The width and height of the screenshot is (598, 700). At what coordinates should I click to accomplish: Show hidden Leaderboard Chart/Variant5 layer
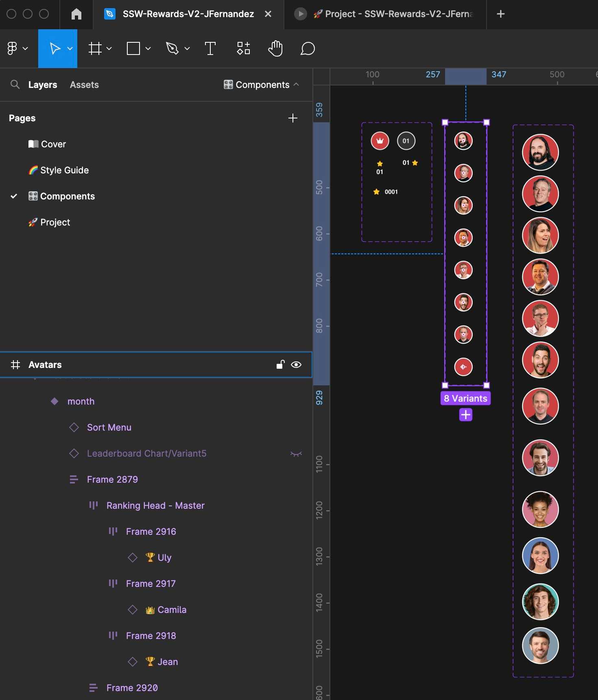(x=296, y=454)
